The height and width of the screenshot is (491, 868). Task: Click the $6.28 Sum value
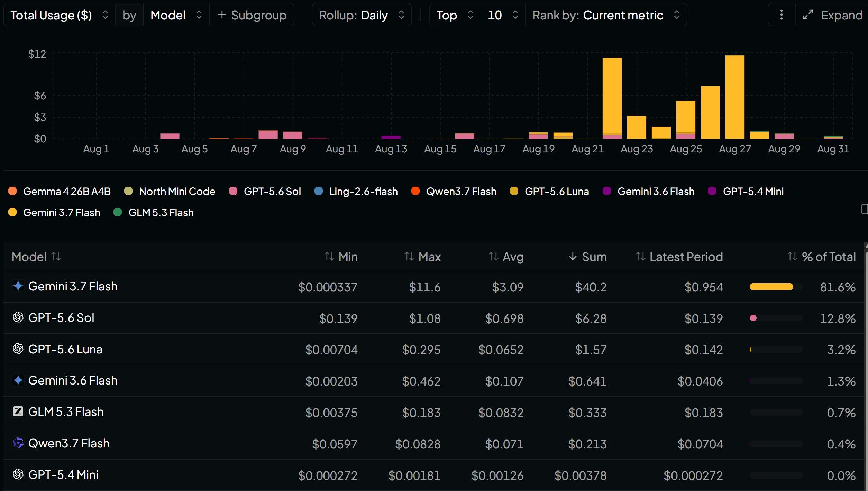pyautogui.click(x=591, y=318)
